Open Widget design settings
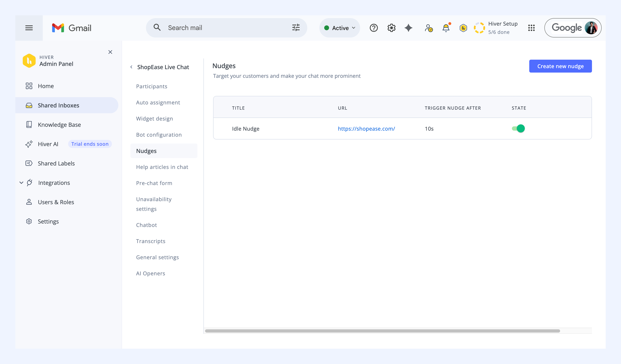 [x=154, y=119]
